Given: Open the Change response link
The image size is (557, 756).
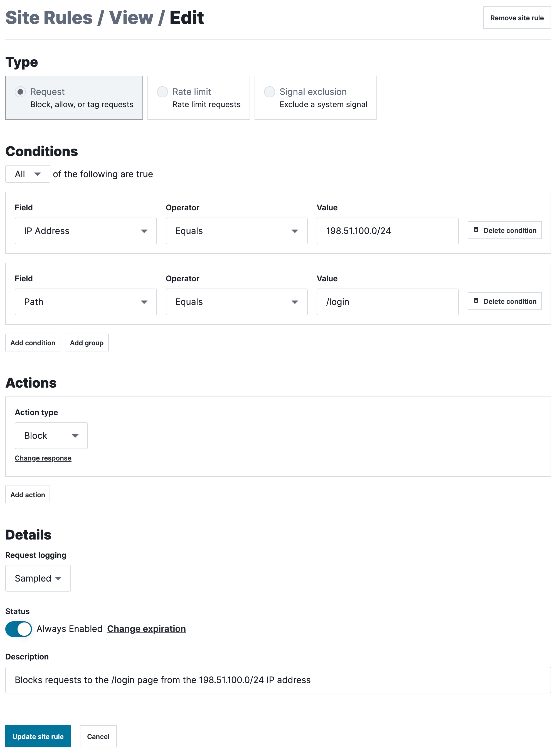Looking at the screenshot, I should tap(43, 458).
